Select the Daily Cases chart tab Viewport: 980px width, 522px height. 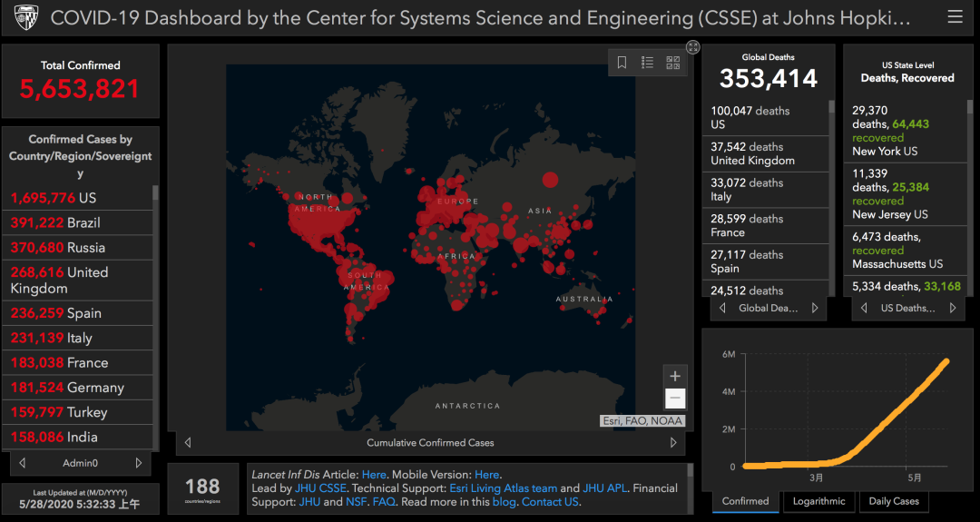[x=894, y=501]
